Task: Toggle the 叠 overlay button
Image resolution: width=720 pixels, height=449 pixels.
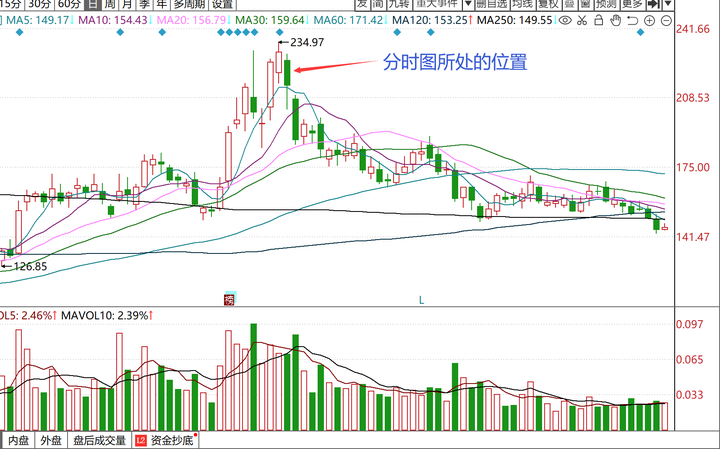Action: 569,4
